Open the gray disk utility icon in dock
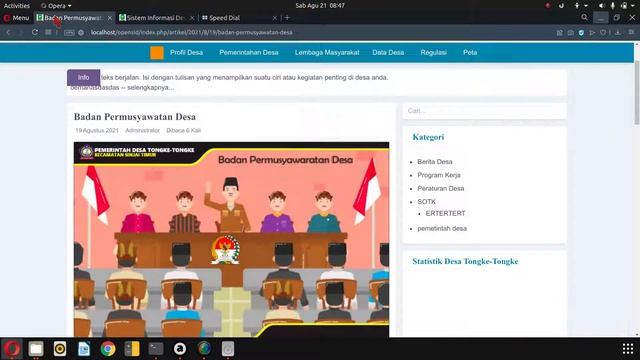This screenshot has height=360, width=640. pos(228,349)
